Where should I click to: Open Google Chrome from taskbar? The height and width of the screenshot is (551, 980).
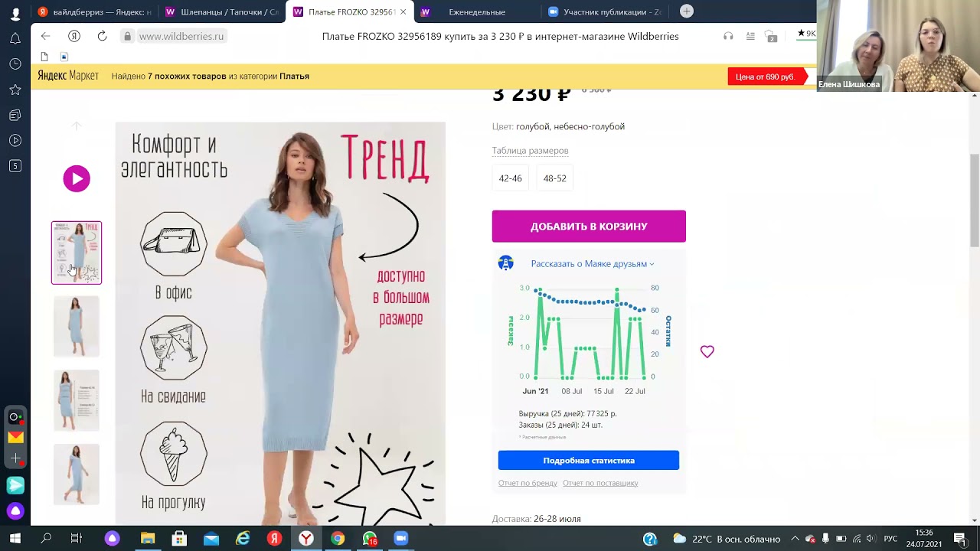pos(338,539)
